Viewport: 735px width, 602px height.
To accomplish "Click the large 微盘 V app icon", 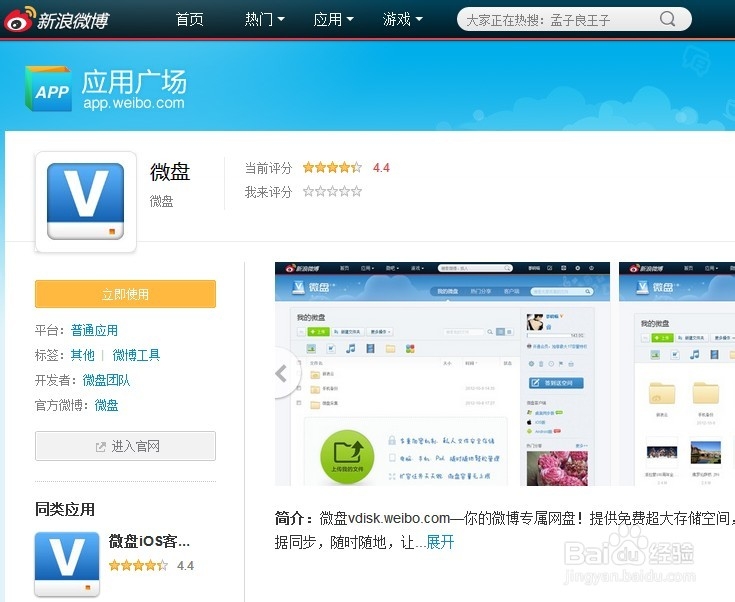I will click(x=86, y=202).
